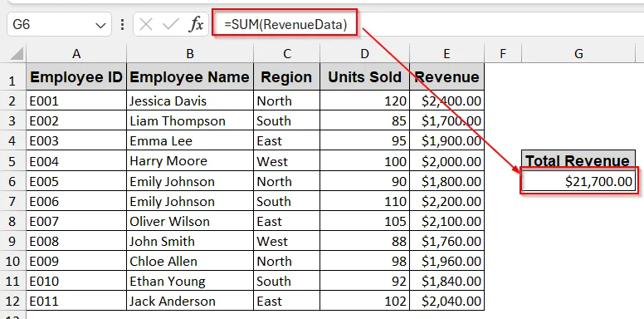The width and height of the screenshot is (644, 319).
Task: Click the formula bar Enter checkmark icon
Action: pyautogui.click(x=170, y=25)
